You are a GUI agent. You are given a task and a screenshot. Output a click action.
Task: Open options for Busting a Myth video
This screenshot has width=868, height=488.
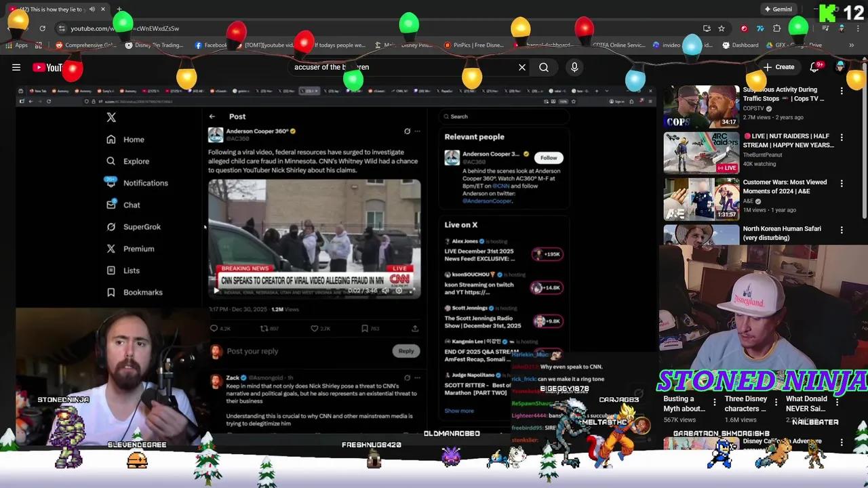pos(714,403)
